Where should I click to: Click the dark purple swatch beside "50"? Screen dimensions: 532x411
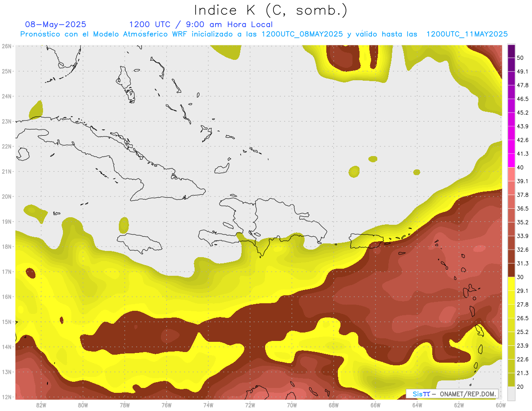coord(511,51)
